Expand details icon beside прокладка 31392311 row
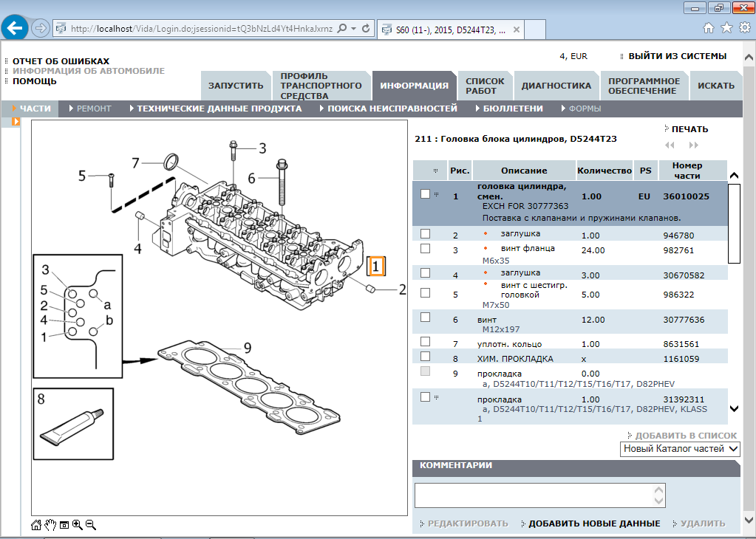 click(x=437, y=398)
